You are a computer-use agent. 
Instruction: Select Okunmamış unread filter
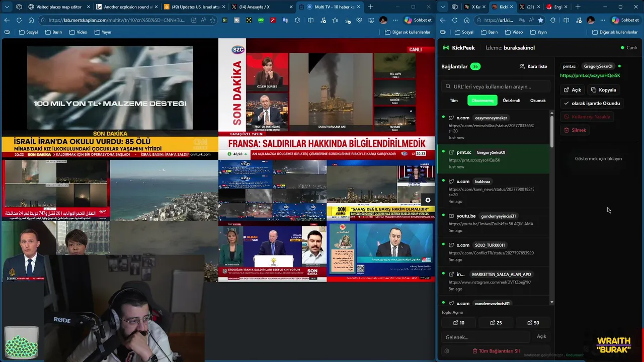[482, 101]
